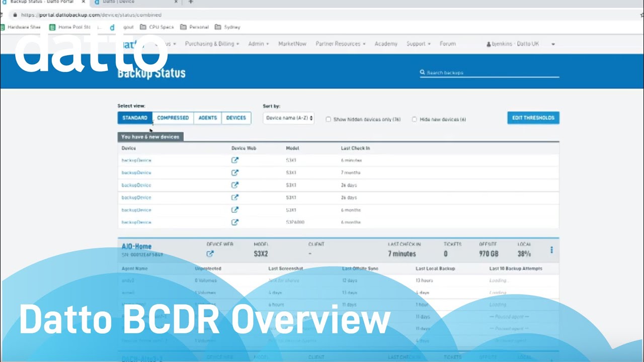Click AJD-Home local value 38%
Image resolution: width=644 pixels, height=362 pixels.
click(x=524, y=254)
